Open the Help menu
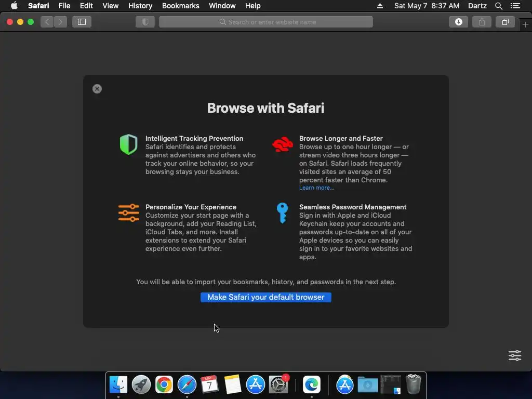Image resolution: width=532 pixels, height=399 pixels. click(x=253, y=6)
